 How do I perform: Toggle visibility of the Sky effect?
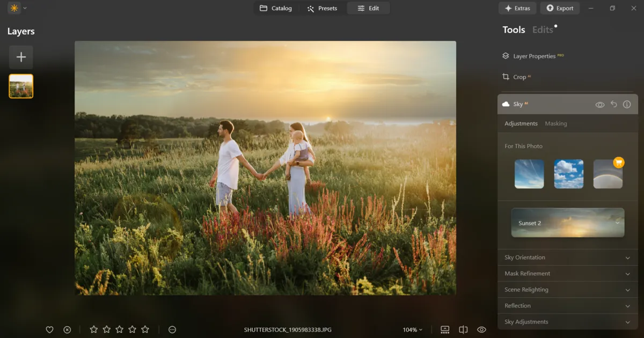click(x=600, y=104)
